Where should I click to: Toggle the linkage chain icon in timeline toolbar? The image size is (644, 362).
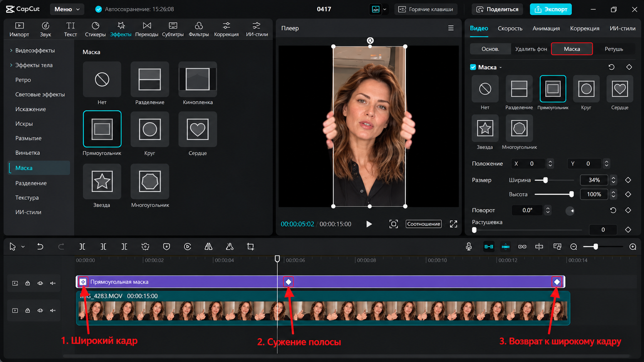tap(522, 247)
